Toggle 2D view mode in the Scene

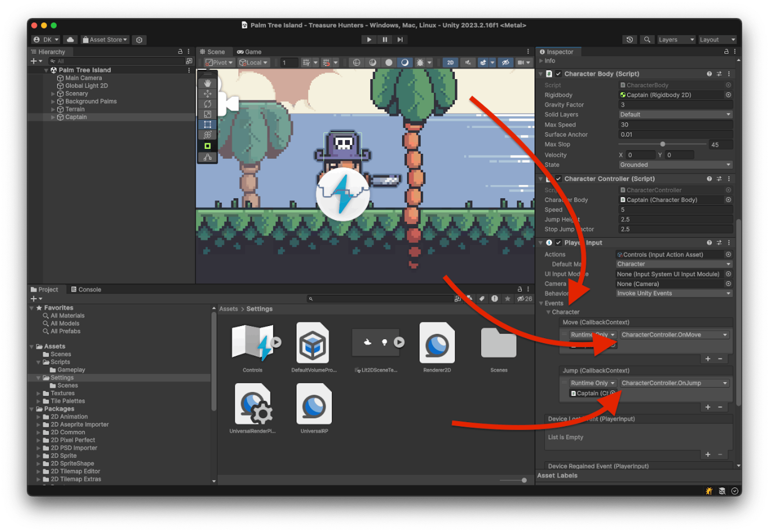[x=450, y=62]
